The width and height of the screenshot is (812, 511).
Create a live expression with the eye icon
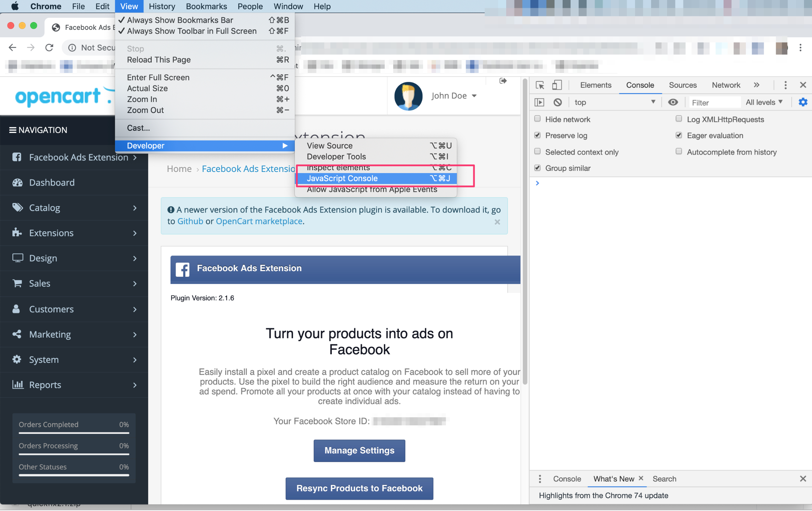[673, 102]
